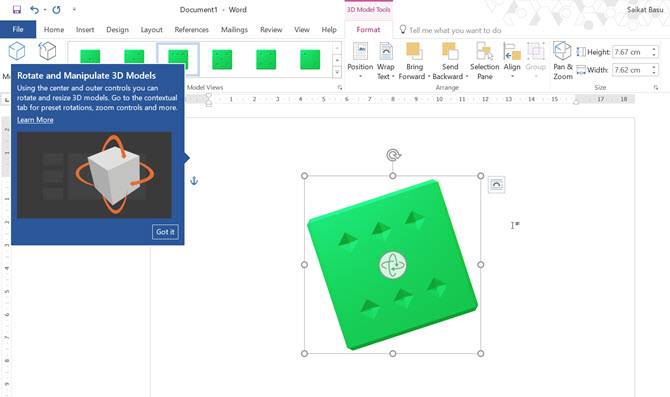This screenshot has width=670, height=397.
Task: Open the Mailings tab
Action: tap(234, 29)
